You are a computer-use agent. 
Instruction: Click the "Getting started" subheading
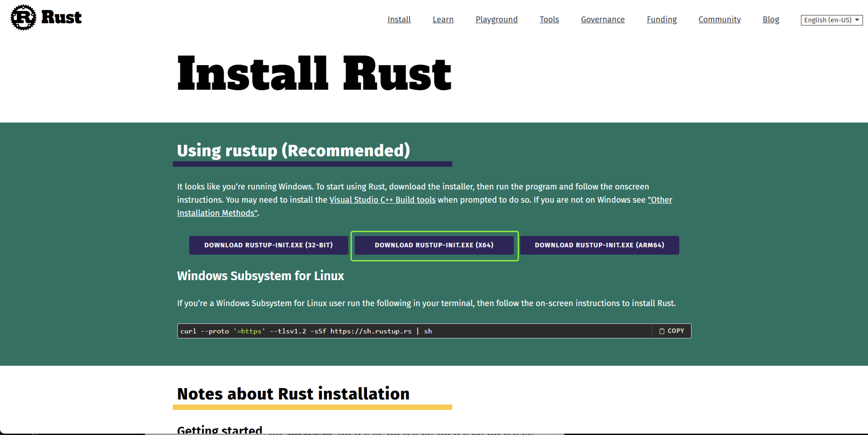pos(220,430)
